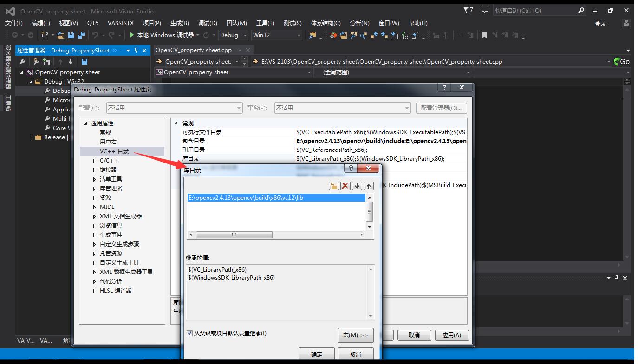
Task: Expand the C/C++ tree node
Action: tap(95, 161)
